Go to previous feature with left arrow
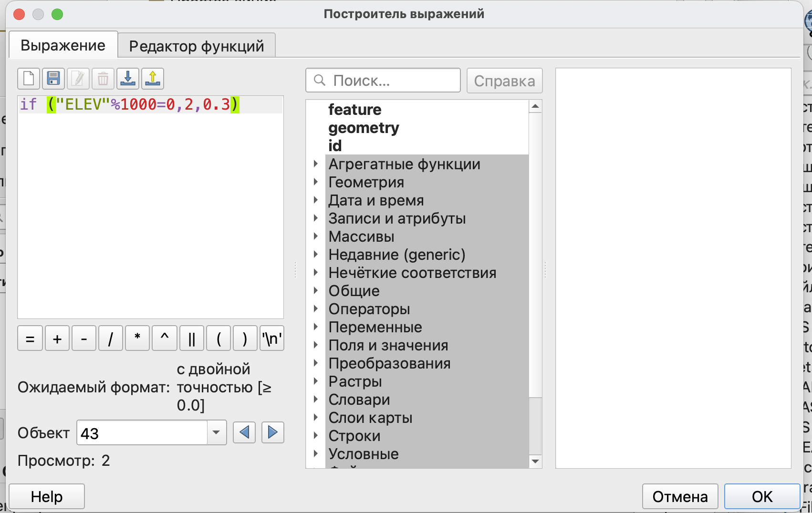This screenshot has height=513, width=812. coord(244,432)
